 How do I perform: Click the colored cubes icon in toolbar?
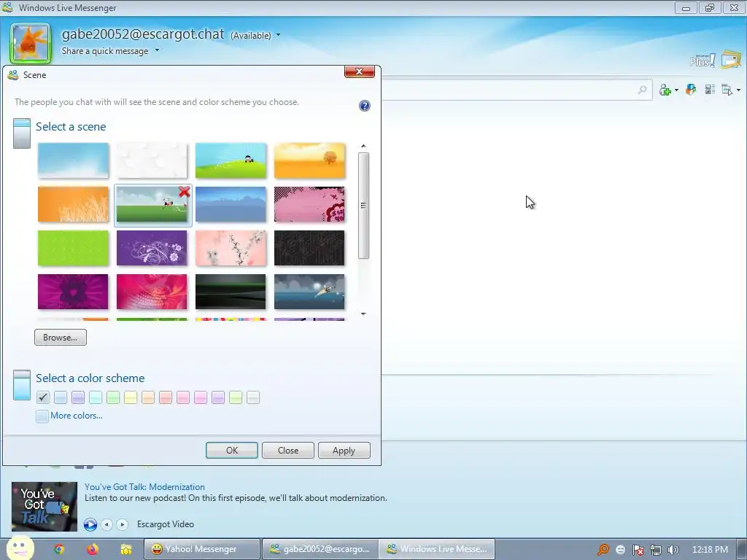point(691,89)
